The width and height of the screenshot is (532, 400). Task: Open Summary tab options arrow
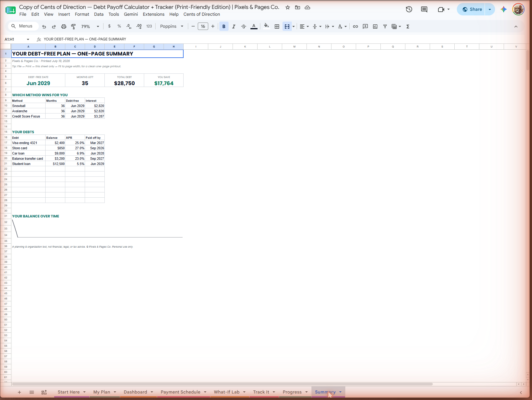340,392
